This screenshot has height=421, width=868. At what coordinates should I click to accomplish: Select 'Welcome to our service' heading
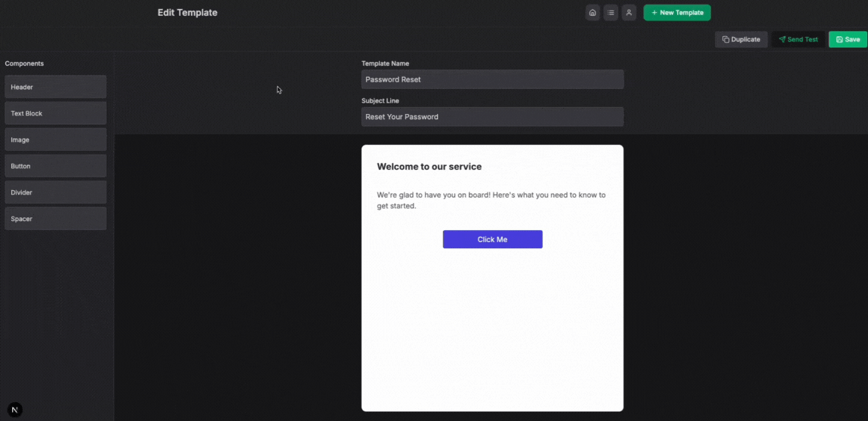point(429,167)
